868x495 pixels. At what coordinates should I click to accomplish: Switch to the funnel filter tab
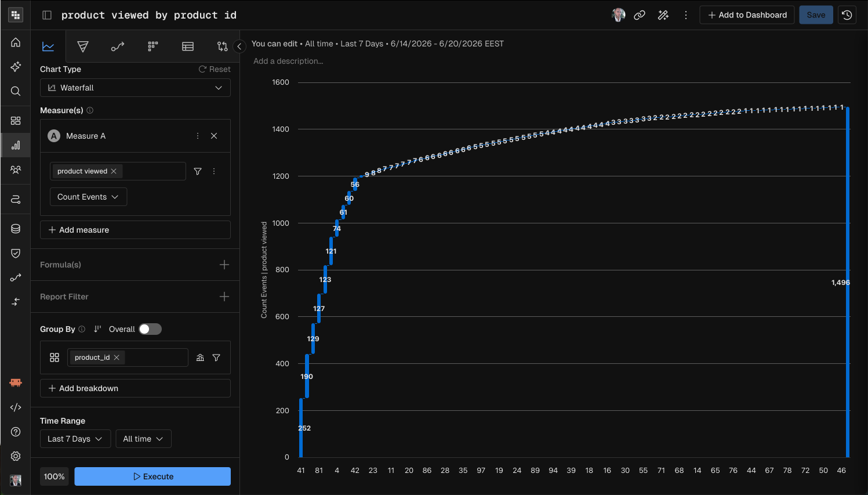coord(83,46)
